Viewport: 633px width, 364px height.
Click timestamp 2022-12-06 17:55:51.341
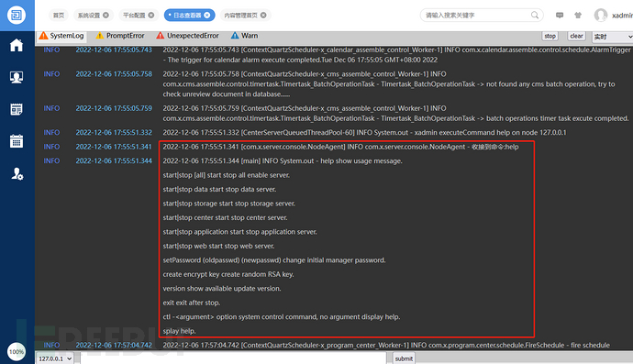tap(114, 147)
